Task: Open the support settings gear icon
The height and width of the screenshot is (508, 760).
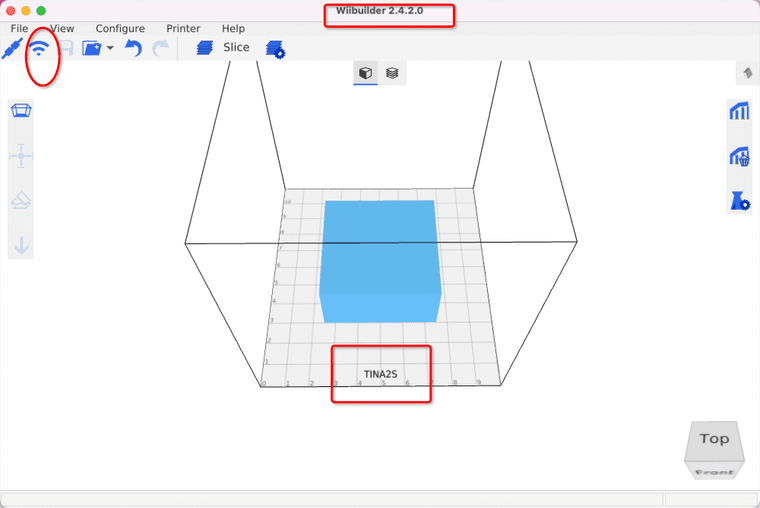Action: click(740, 201)
